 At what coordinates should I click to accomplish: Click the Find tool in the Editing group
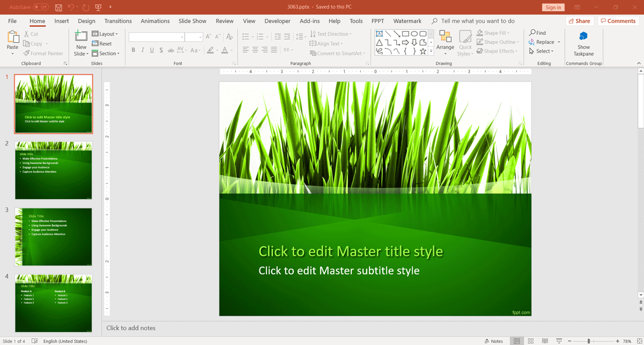point(537,33)
